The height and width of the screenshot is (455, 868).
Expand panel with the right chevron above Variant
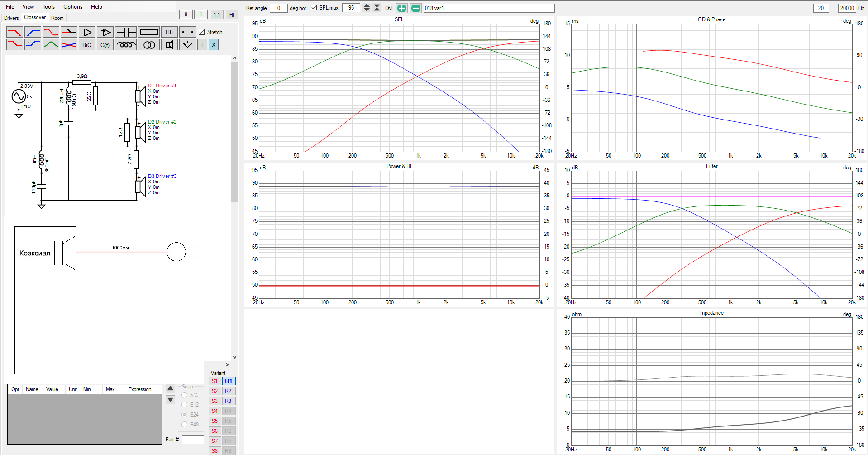227,364
